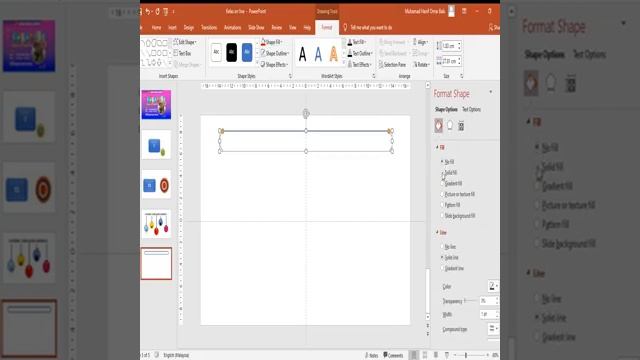640x360 pixels.
Task: Select the ornaments slide thumbnail
Action: tap(156, 224)
